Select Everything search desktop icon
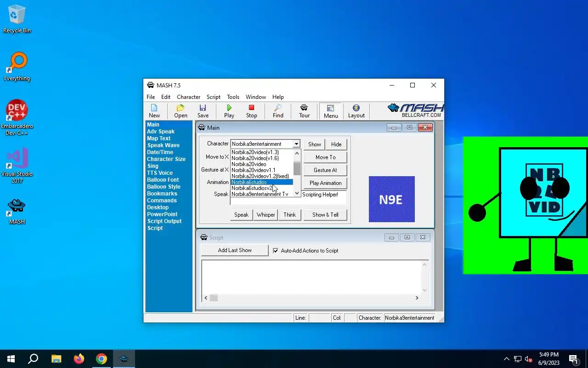 coord(17,67)
